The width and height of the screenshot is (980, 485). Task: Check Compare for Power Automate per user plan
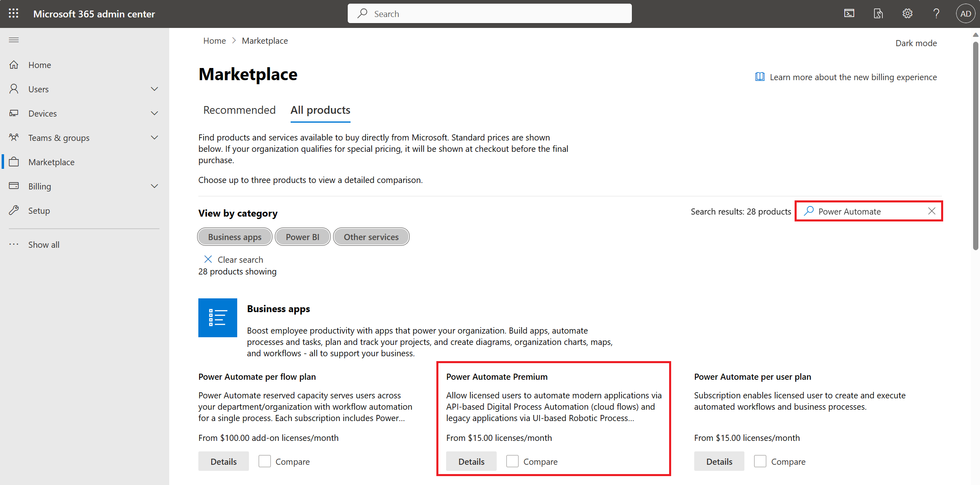tap(760, 461)
